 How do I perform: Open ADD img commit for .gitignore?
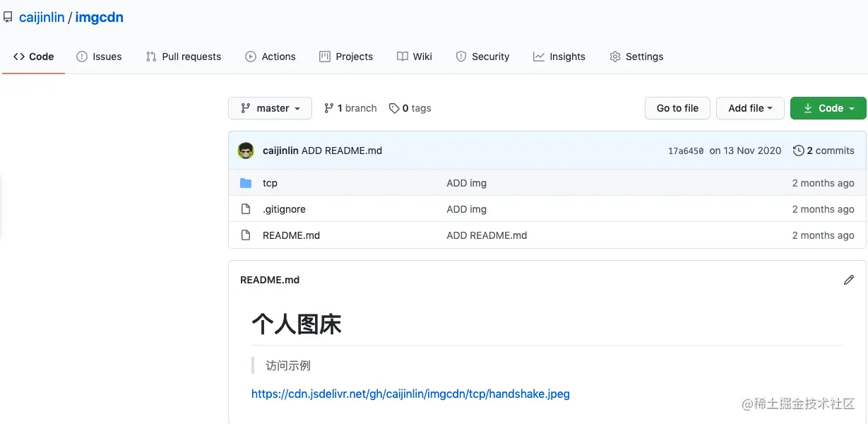click(x=467, y=209)
